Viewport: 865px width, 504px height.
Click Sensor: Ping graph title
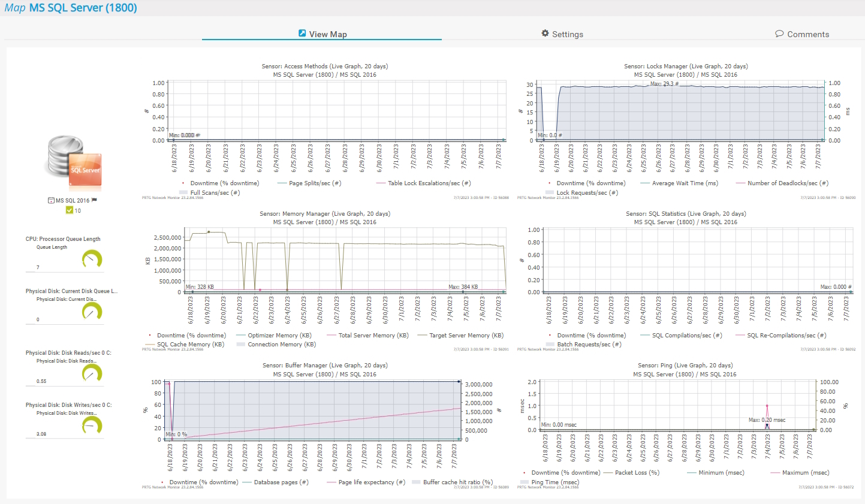pyautogui.click(x=685, y=366)
